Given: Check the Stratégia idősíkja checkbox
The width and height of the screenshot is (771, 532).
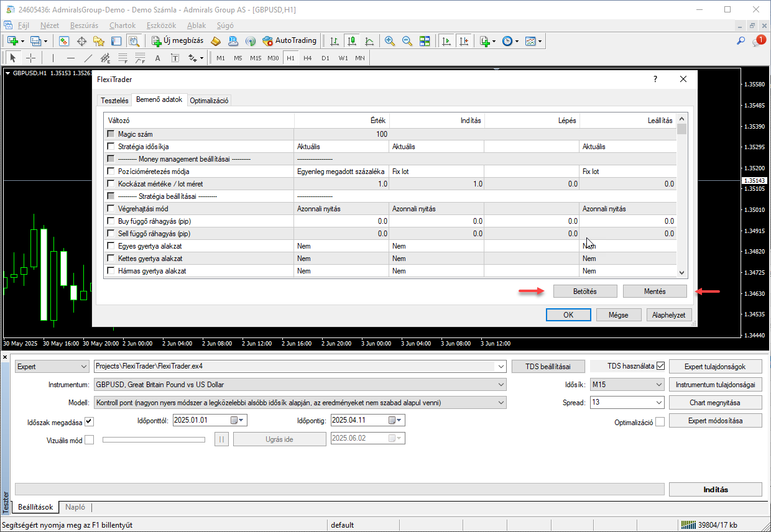Looking at the screenshot, I should point(111,147).
